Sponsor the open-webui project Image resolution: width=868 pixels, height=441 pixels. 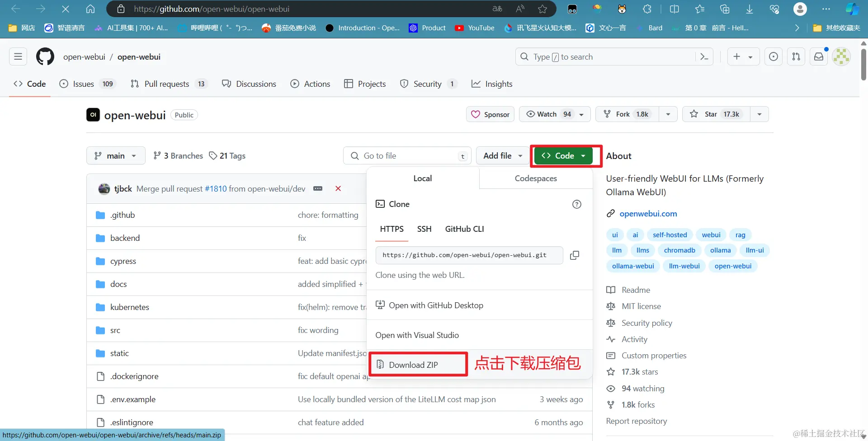(x=491, y=114)
